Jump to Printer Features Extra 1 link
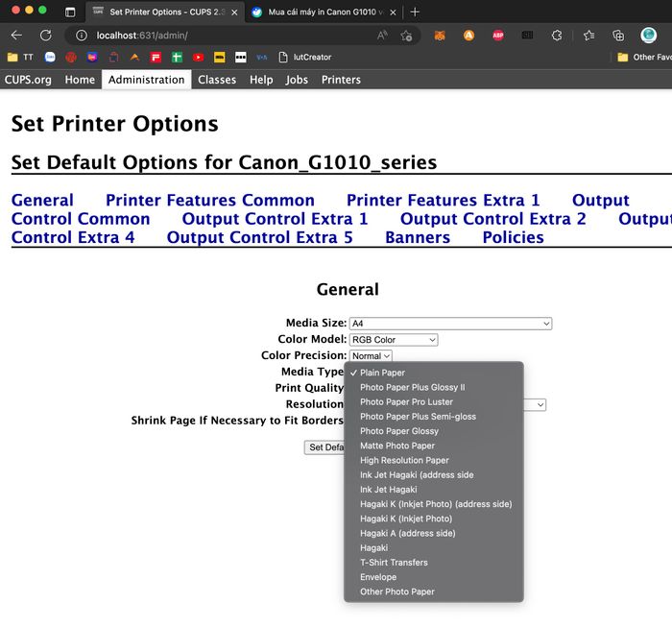The image size is (672, 628). (x=443, y=200)
